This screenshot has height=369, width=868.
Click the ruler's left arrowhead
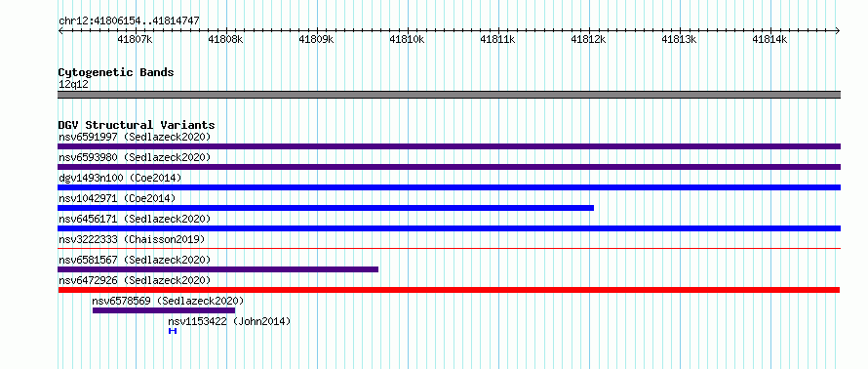[60, 31]
